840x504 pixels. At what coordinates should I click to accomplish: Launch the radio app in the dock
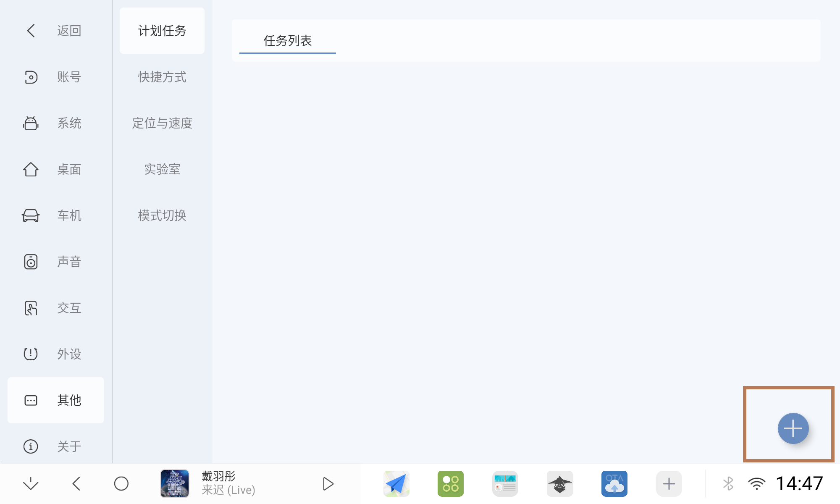(505, 483)
